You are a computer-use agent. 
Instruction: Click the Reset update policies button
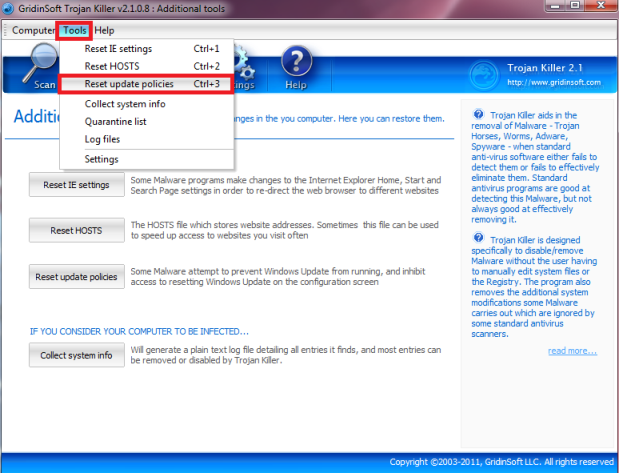[x=77, y=276]
